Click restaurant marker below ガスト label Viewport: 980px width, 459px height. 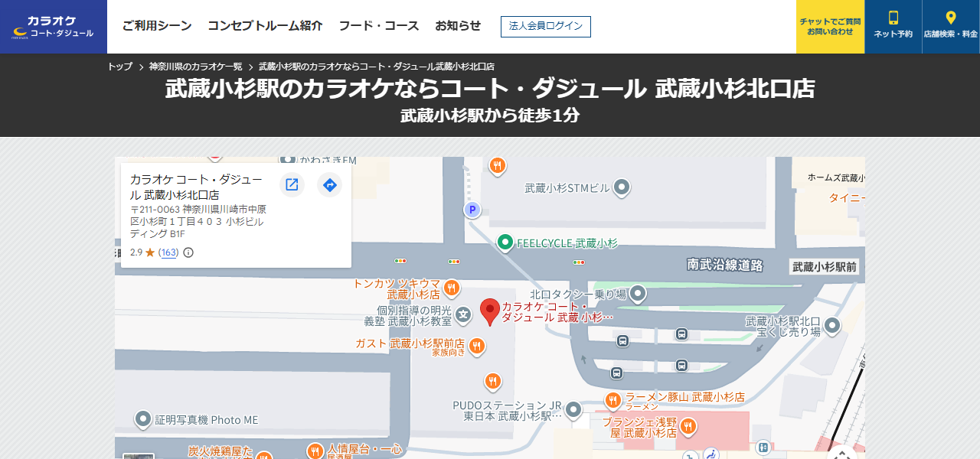(x=493, y=380)
